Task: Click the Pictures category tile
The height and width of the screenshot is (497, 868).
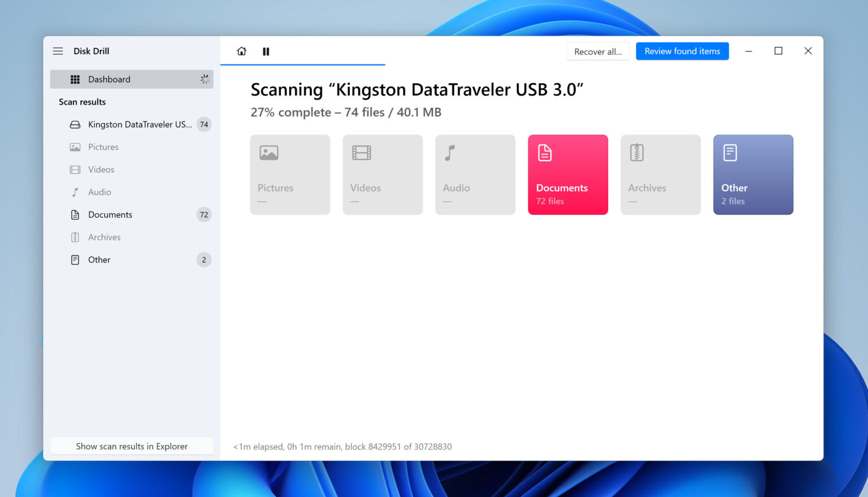Action: click(x=290, y=175)
